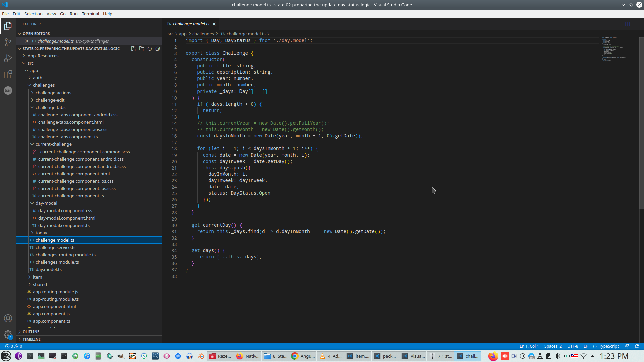The image size is (644, 362).
Task: Open the Extensions view
Action: click(x=8, y=74)
